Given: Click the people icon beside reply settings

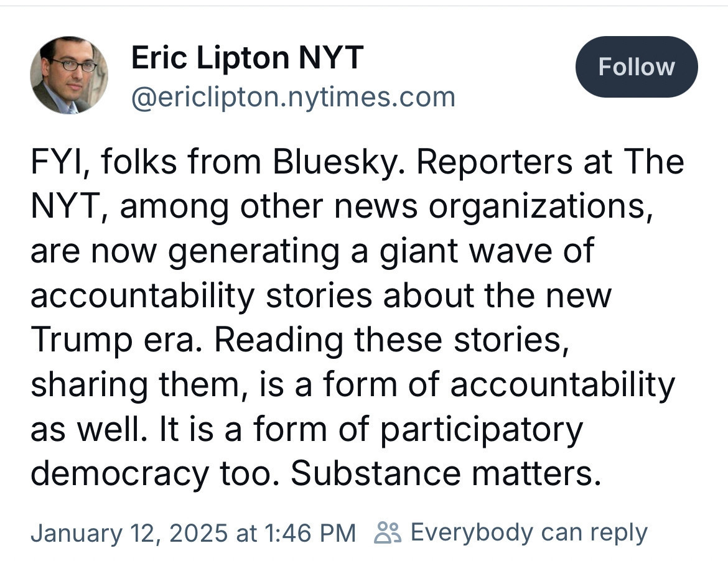Looking at the screenshot, I should coord(388,533).
